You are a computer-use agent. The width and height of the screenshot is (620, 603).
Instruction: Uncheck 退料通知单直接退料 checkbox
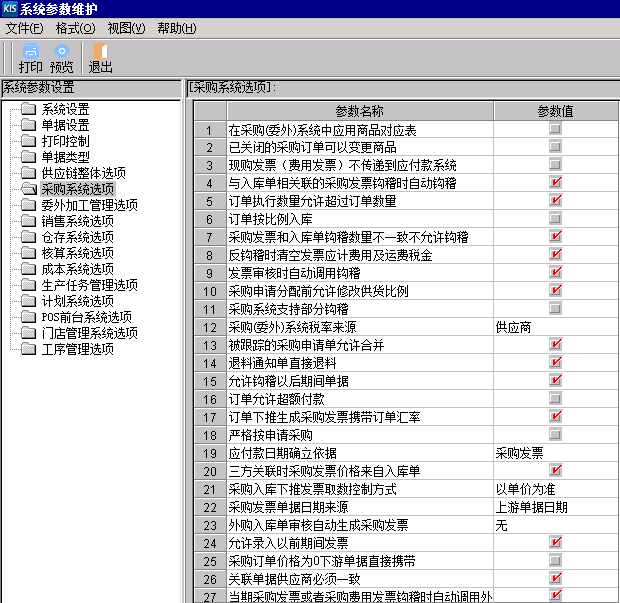coord(555,362)
